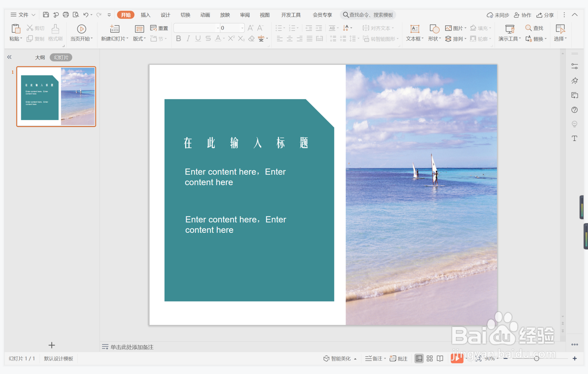
Task: Toggle bold formatting
Action: pyautogui.click(x=178, y=39)
